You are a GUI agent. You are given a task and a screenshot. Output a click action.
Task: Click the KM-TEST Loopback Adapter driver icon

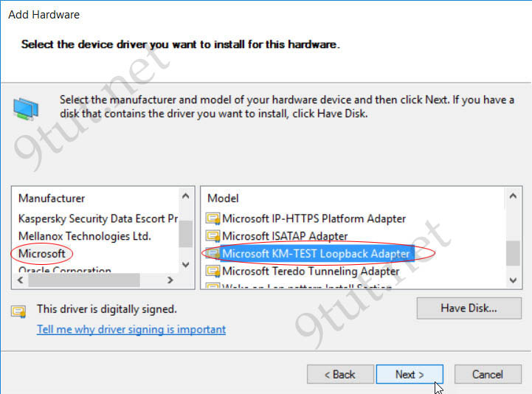pos(214,254)
